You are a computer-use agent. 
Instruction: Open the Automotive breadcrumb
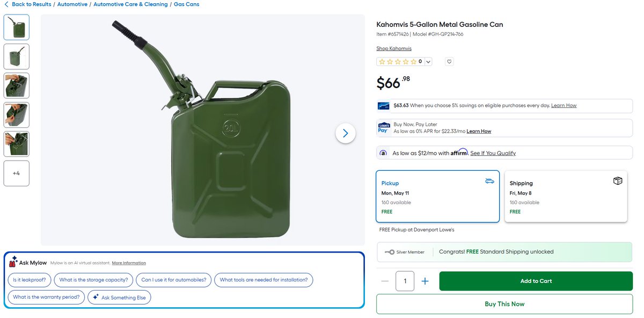click(72, 4)
